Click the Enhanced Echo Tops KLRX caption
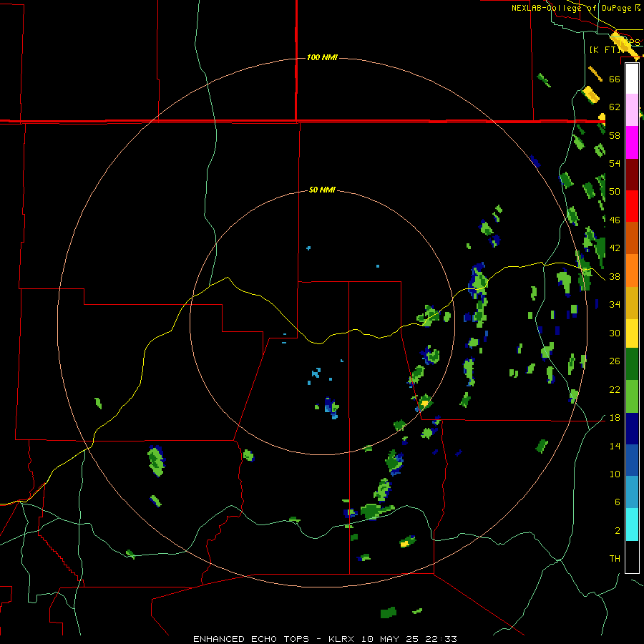The height and width of the screenshot is (644, 644). click(325, 639)
